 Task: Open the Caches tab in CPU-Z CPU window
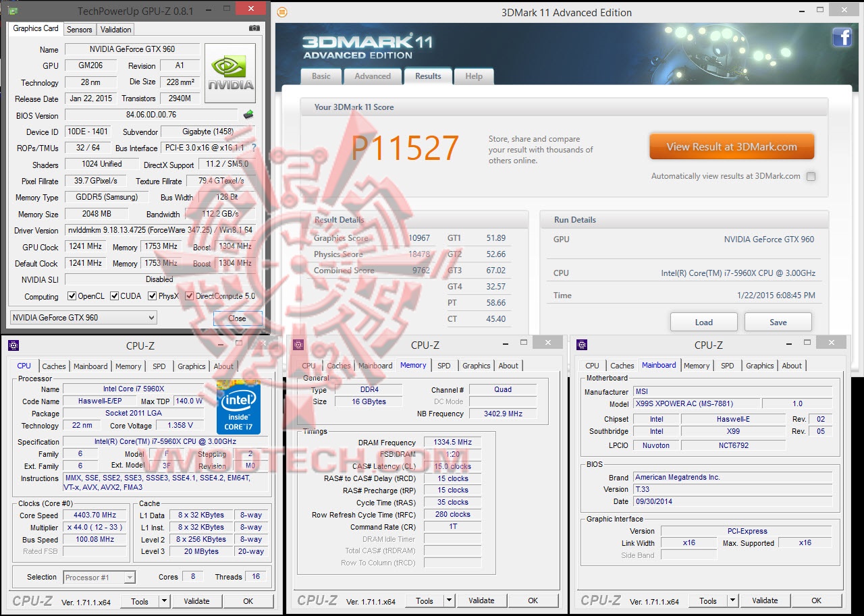tap(54, 366)
